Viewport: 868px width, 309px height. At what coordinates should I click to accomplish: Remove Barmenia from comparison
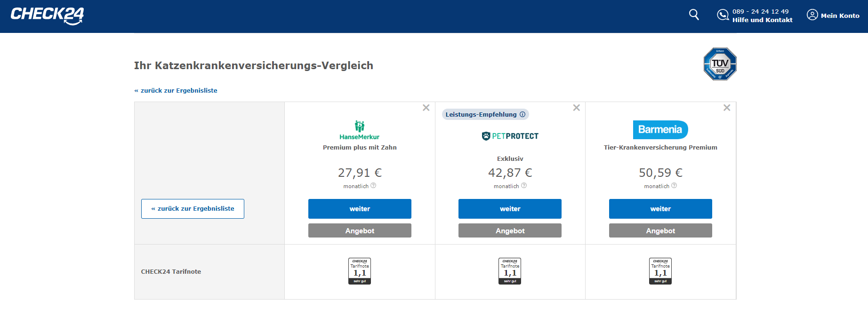[x=727, y=108]
